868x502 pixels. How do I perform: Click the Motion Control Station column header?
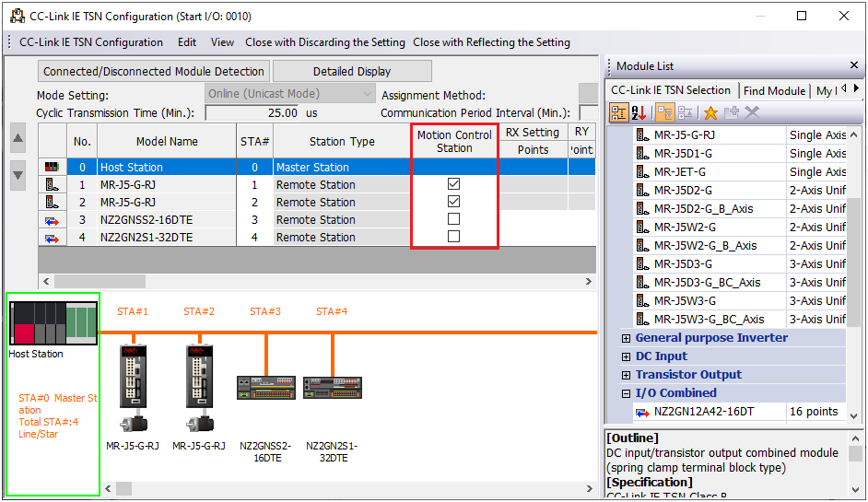pos(454,142)
